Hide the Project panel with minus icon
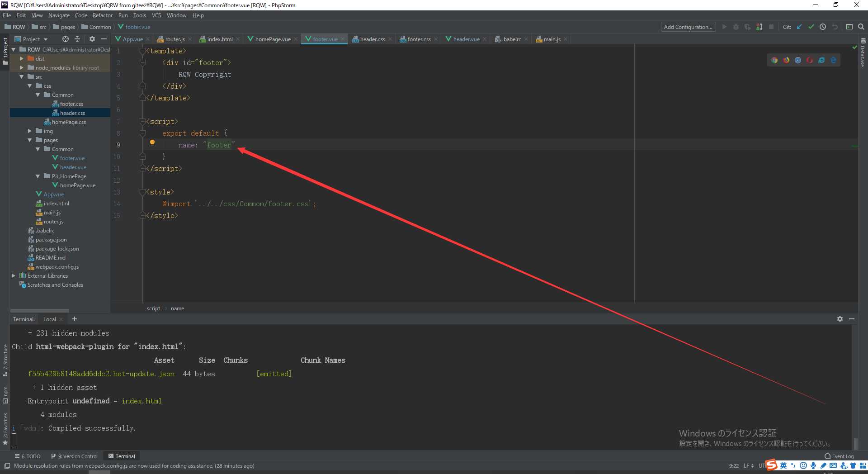 104,39
